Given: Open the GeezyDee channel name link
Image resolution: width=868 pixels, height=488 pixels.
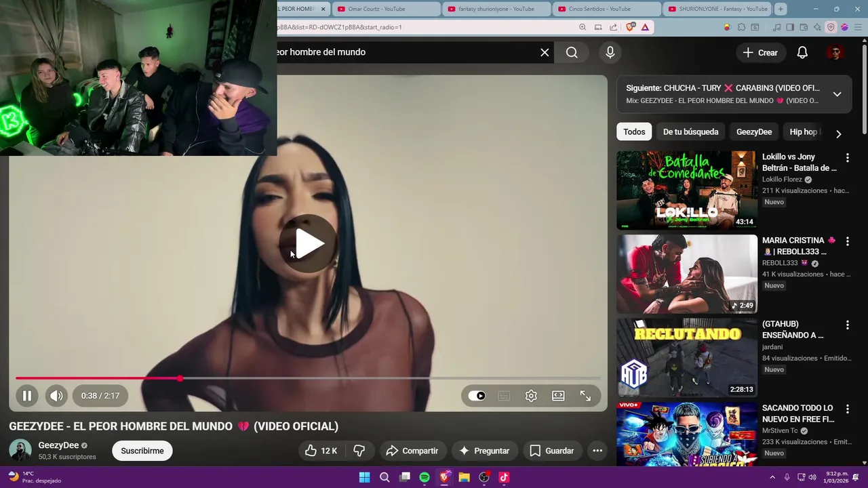Looking at the screenshot, I should tap(58, 445).
